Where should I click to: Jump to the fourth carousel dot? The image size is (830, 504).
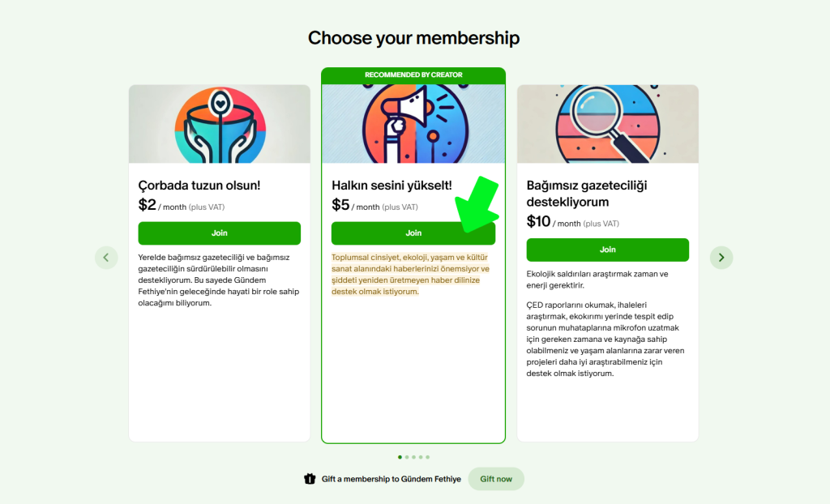pyautogui.click(x=421, y=457)
